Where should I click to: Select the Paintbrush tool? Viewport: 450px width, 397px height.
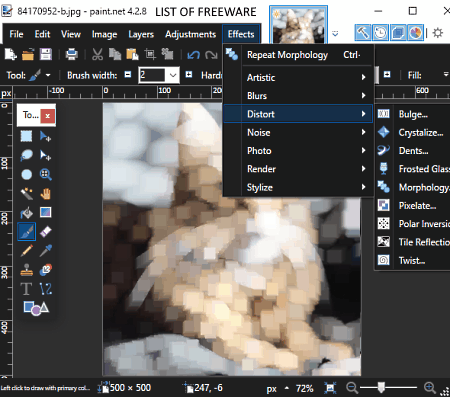[x=26, y=231]
